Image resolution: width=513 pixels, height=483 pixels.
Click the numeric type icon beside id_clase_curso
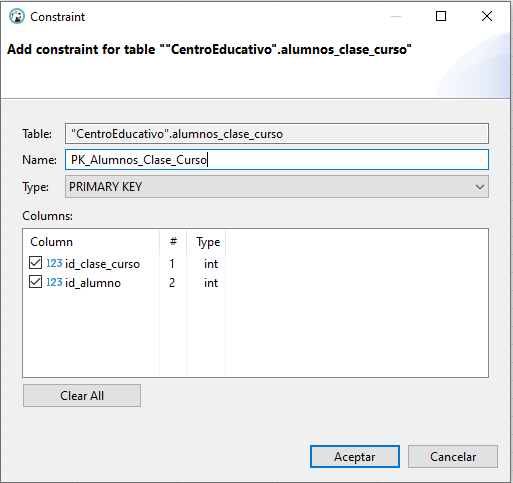pos(54,263)
